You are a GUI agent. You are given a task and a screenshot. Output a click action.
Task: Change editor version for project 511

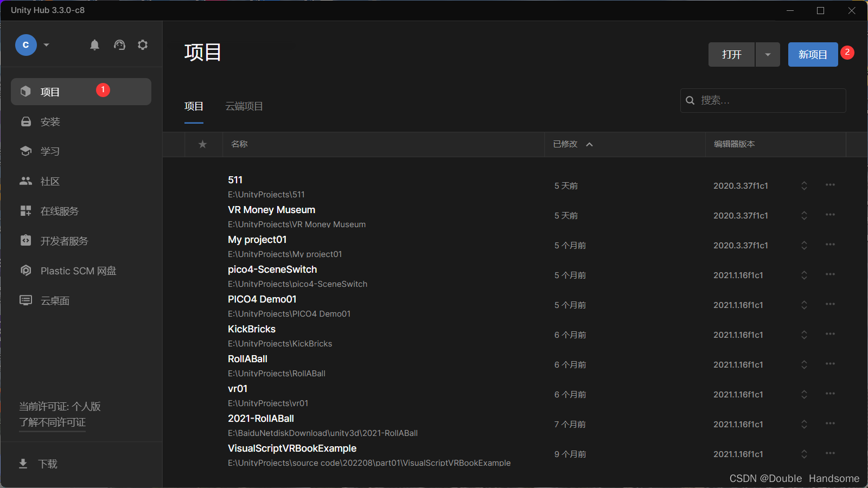804,185
